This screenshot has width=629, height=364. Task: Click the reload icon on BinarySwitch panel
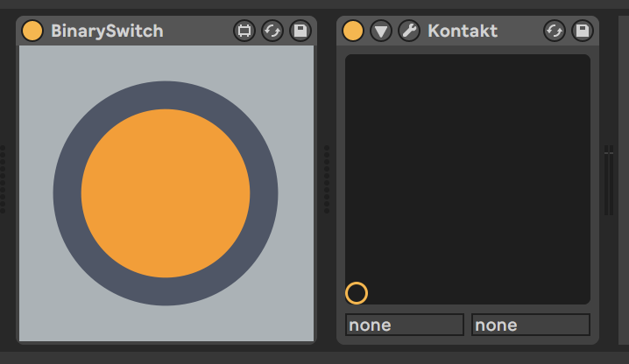click(x=272, y=31)
